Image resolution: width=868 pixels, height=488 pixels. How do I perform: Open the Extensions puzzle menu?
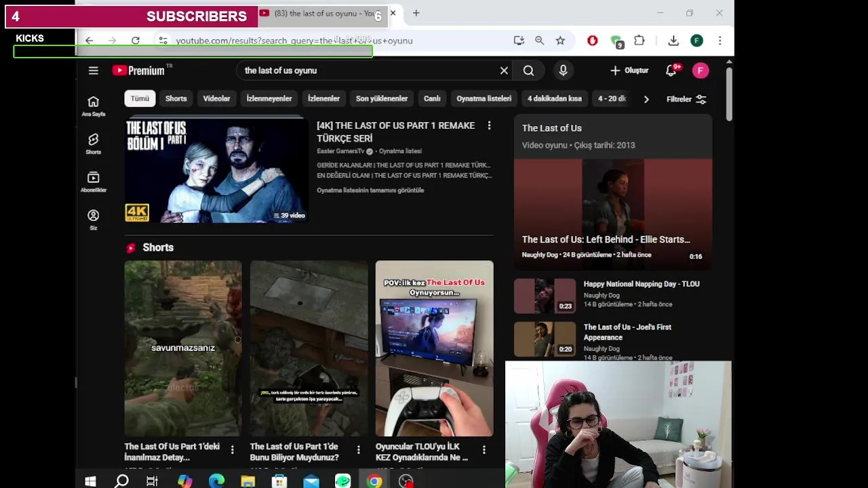(x=639, y=41)
